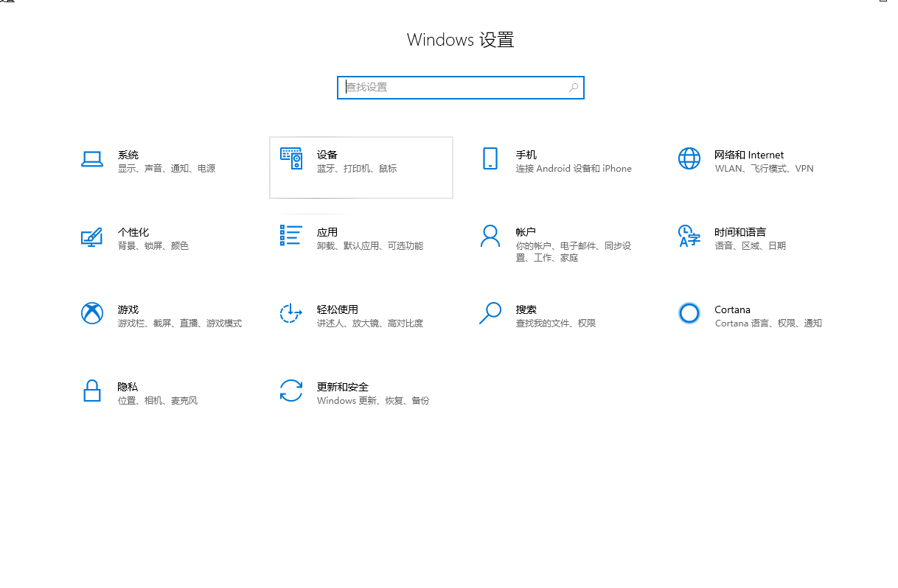Image resolution: width=898 pixels, height=588 pixels.
Task: Select the 隐私 title text
Action: (x=128, y=387)
